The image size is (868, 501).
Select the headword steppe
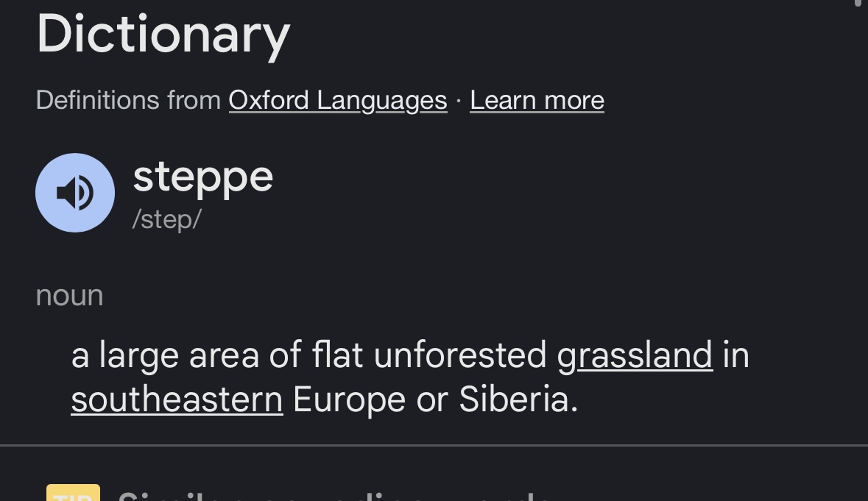click(202, 177)
